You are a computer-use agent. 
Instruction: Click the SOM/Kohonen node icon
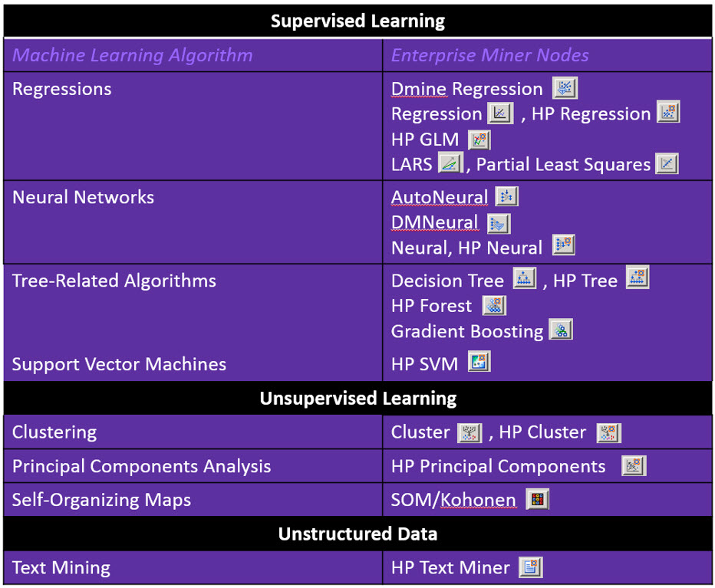pos(537,500)
